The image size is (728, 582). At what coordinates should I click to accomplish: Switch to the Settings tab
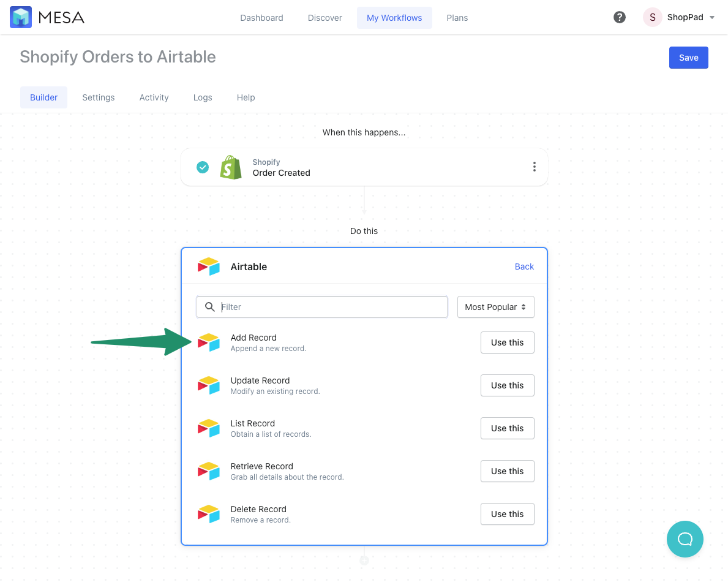(99, 97)
